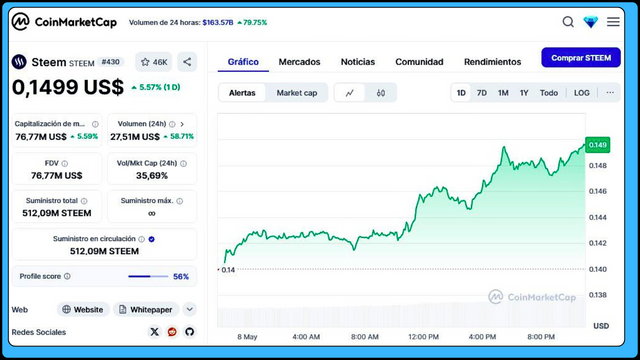Open the Gráfico tab

243,62
